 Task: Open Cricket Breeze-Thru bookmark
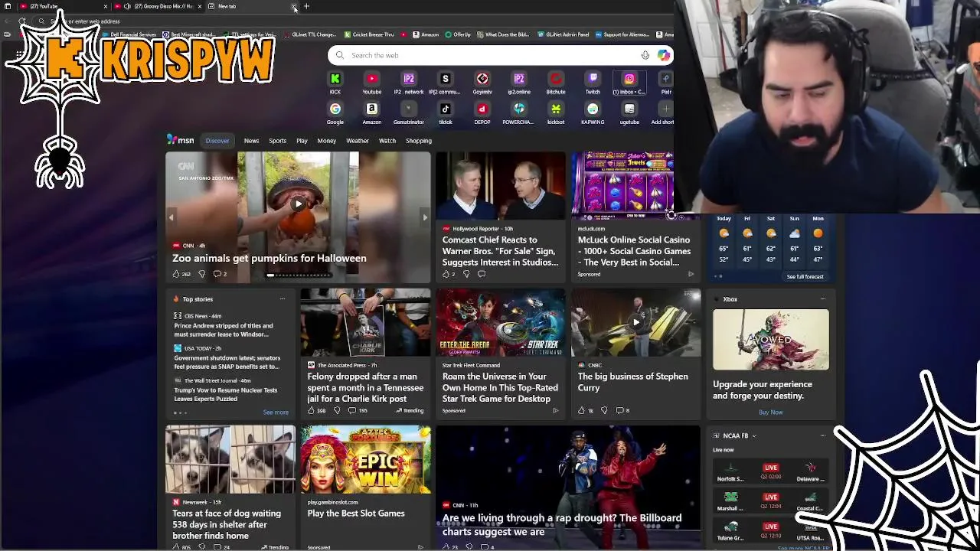pos(369,34)
